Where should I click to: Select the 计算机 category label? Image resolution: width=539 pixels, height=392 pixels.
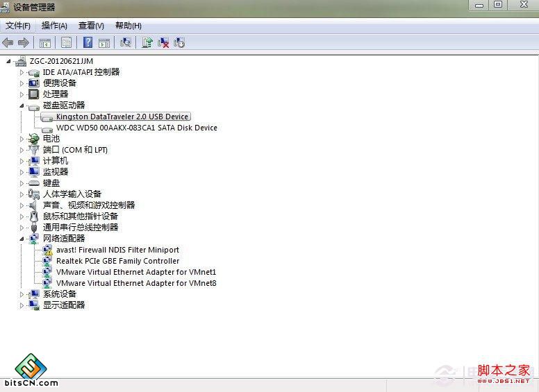tap(56, 161)
